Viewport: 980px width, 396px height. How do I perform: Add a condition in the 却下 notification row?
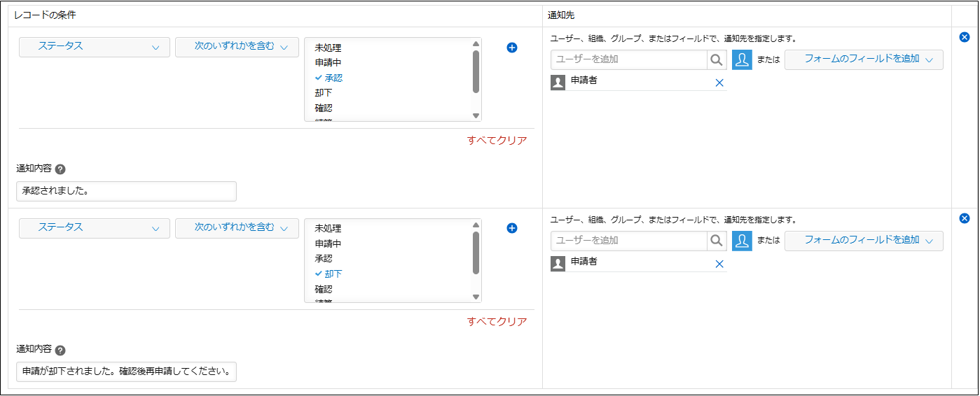click(x=511, y=228)
